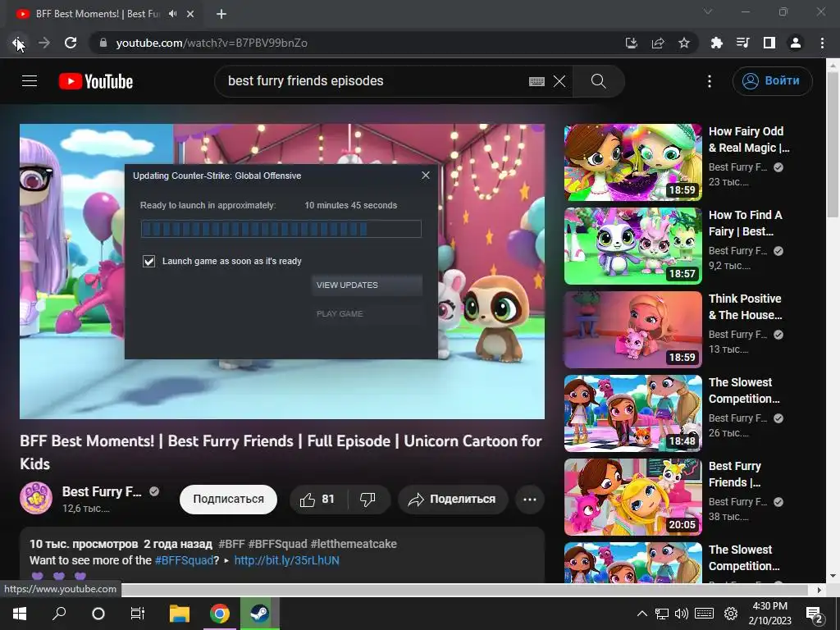Click VIEW UPDATES in Steam dialog
The width and height of the screenshot is (840, 630).
(367, 285)
